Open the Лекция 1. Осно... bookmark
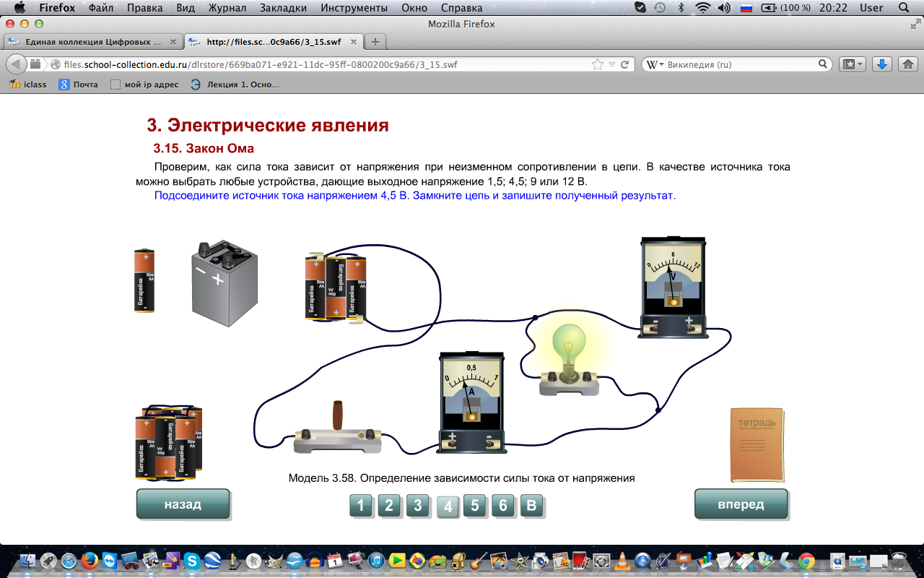 tap(235, 85)
